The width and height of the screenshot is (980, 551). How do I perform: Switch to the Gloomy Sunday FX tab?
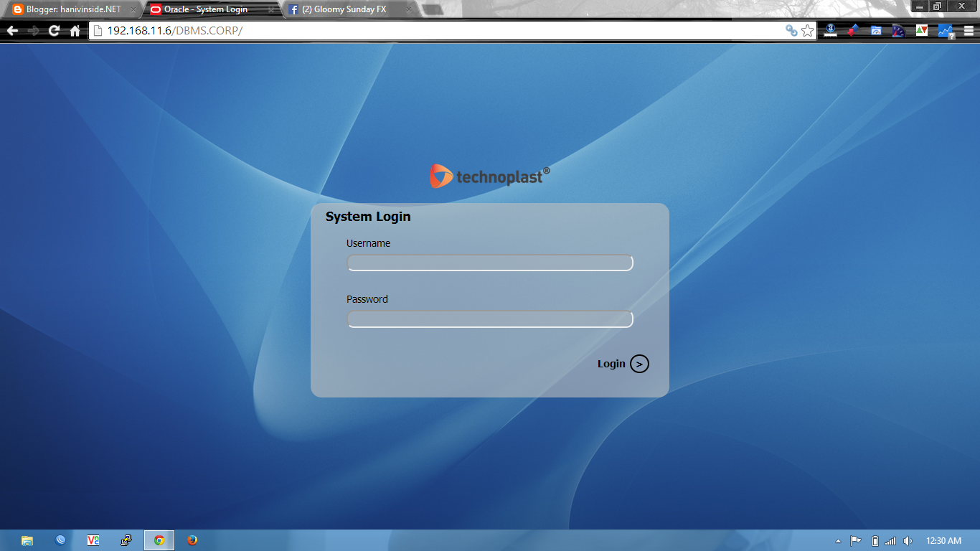(349, 10)
